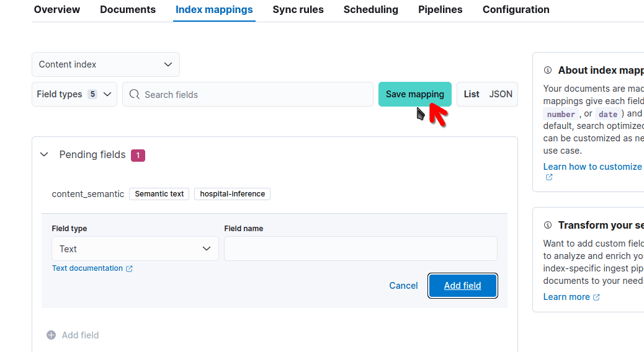Image resolution: width=644 pixels, height=352 pixels.
Task: Click external link icon under Learn how to customize
Action: point(548,177)
